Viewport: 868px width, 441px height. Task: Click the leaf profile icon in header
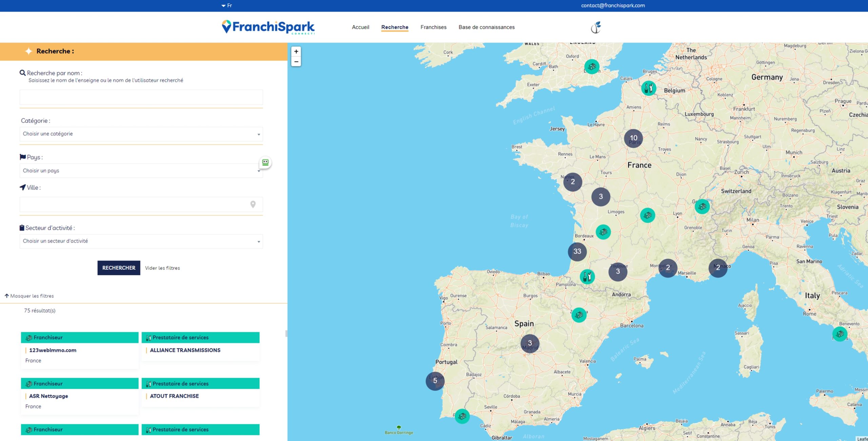pyautogui.click(x=596, y=27)
